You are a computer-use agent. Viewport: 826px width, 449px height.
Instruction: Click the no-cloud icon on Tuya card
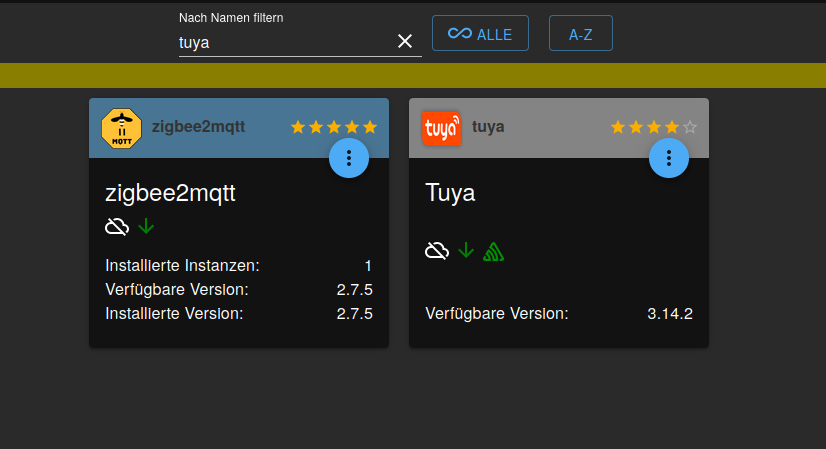coord(437,251)
